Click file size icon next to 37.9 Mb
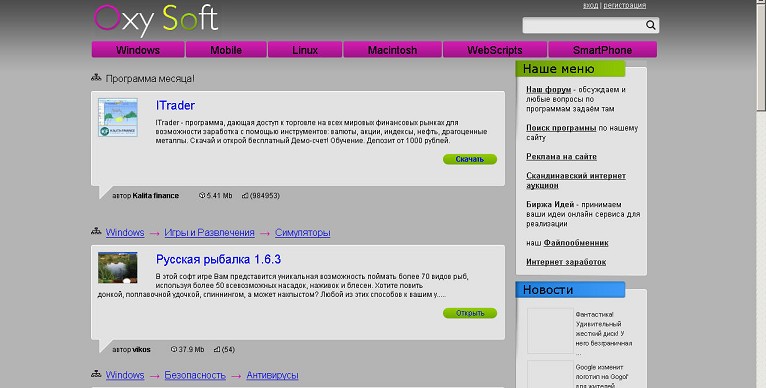The image size is (766, 388). (173, 349)
